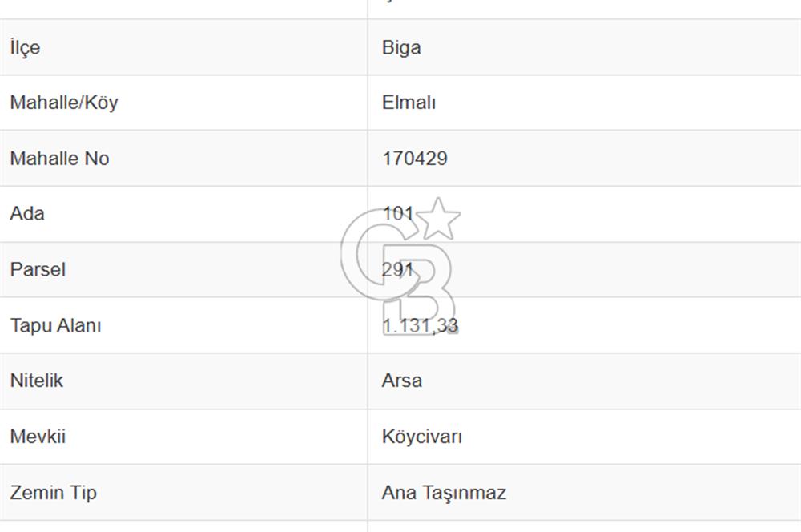The height and width of the screenshot is (532, 801).
Task: Click the star in the watermark
Action: coord(438,220)
